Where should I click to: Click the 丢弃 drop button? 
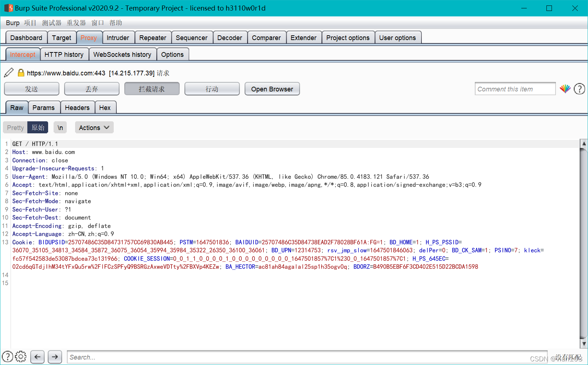pyautogui.click(x=91, y=89)
